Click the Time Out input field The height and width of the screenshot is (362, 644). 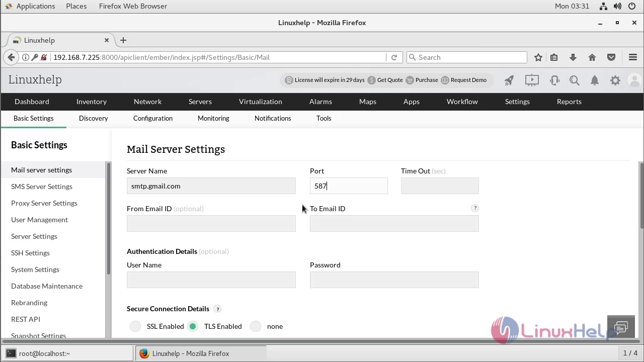tap(440, 186)
